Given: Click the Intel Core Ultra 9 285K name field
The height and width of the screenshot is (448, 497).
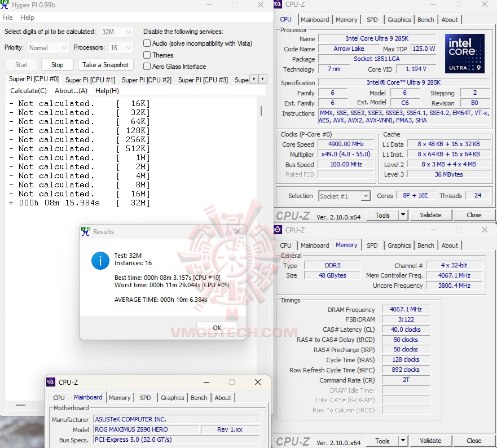Looking at the screenshot, I should (377, 38).
